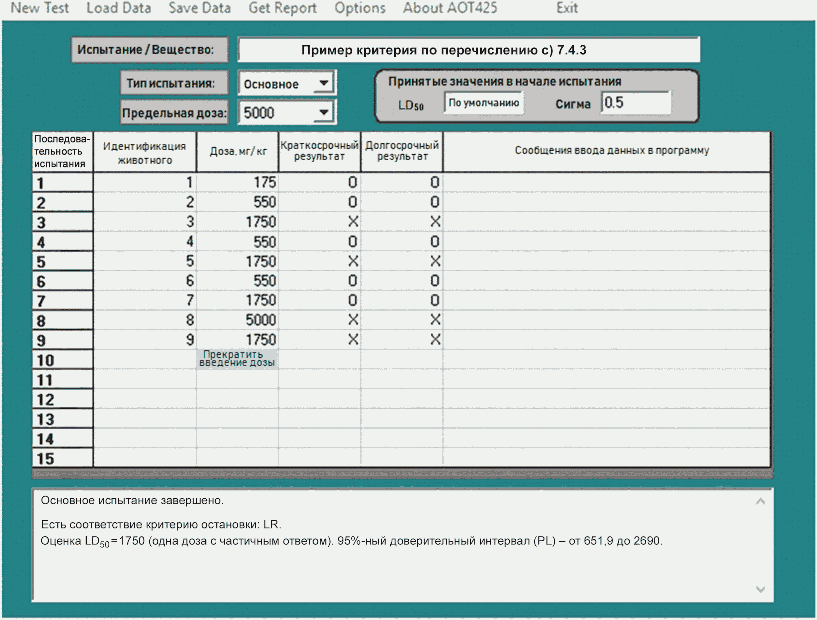This screenshot has width=817, height=620.
Task: Show the About AOT425 info
Action: 449,8
